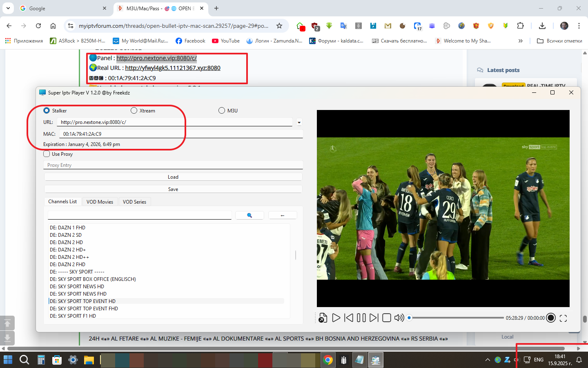Open the Windows Start menu

coord(8,360)
